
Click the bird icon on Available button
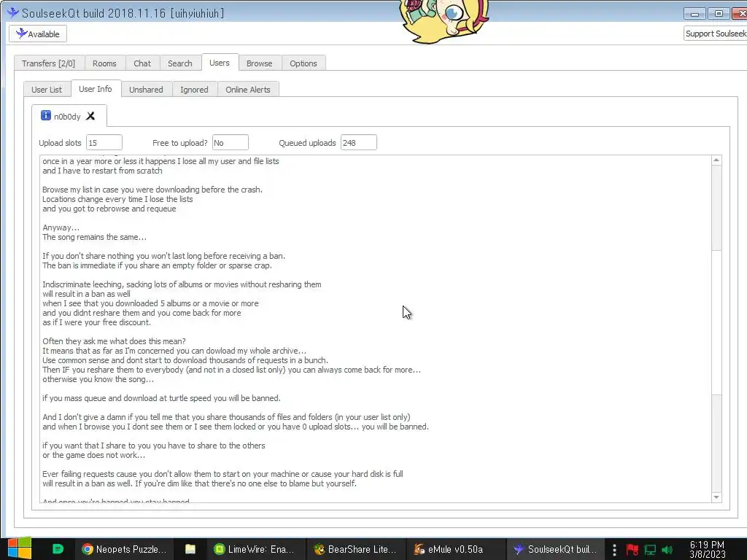coord(21,34)
